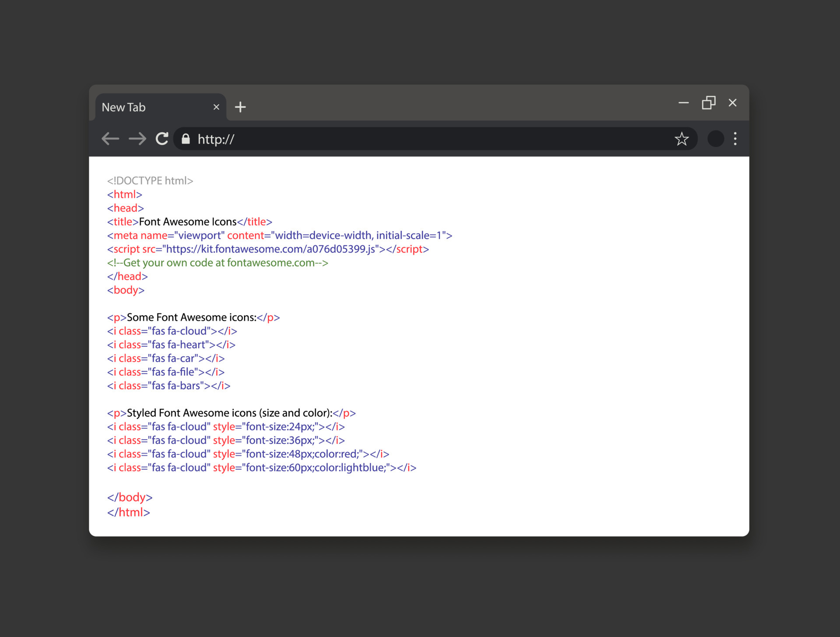Viewport: 840px width, 637px height.
Task: Close the New Tab tab
Action: (x=216, y=107)
